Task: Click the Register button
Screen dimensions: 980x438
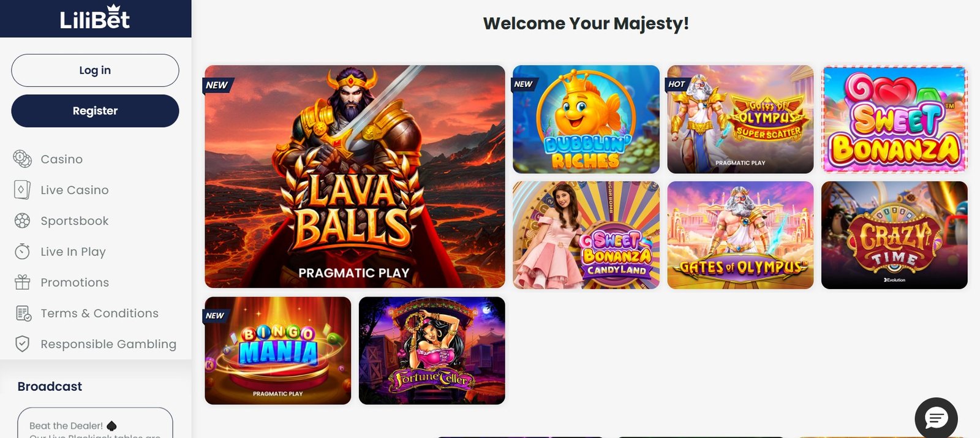Action: pos(95,111)
